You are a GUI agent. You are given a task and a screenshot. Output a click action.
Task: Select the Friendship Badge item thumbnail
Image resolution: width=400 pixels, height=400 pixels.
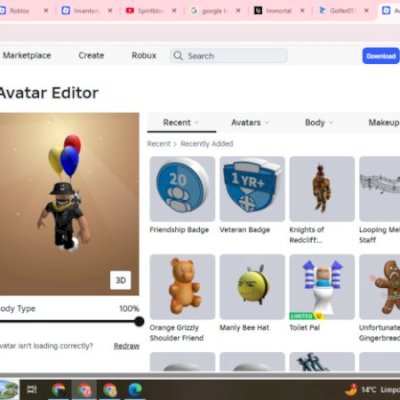(182, 189)
